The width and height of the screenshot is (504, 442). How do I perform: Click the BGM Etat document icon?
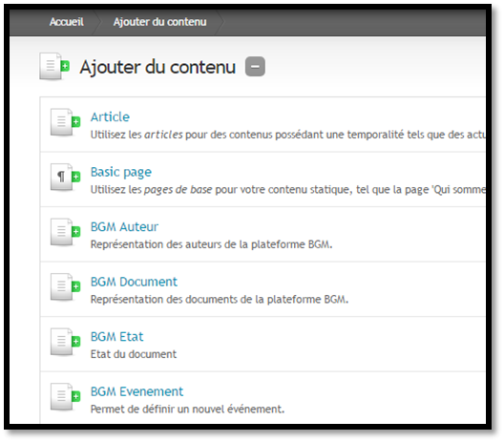(x=65, y=342)
